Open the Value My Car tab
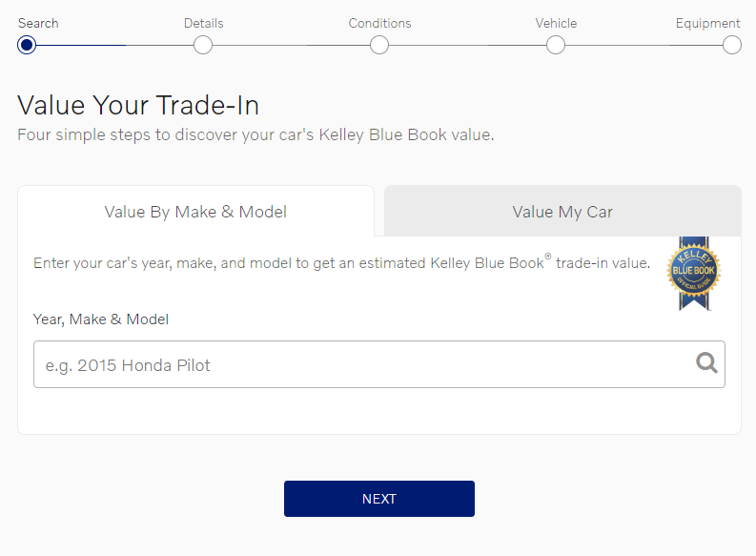 tap(562, 212)
